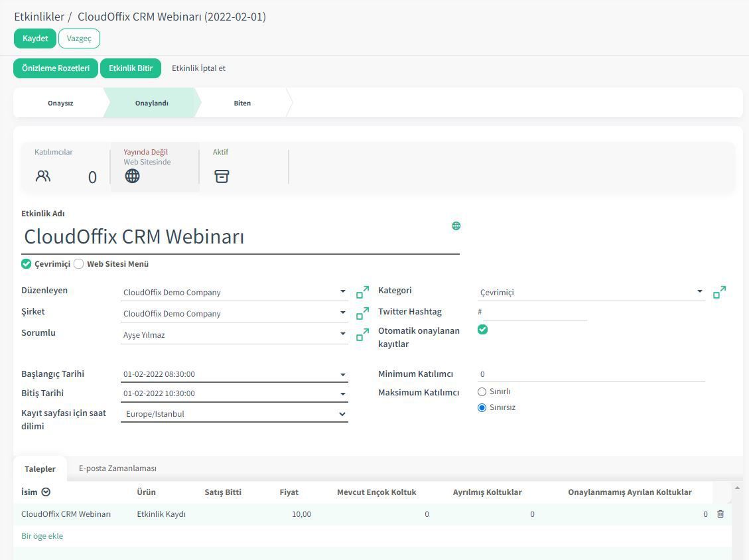The image size is (749, 560).
Task: Click the CloudOffix CRM Webinarı ticket name cell
Action: point(66,514)
